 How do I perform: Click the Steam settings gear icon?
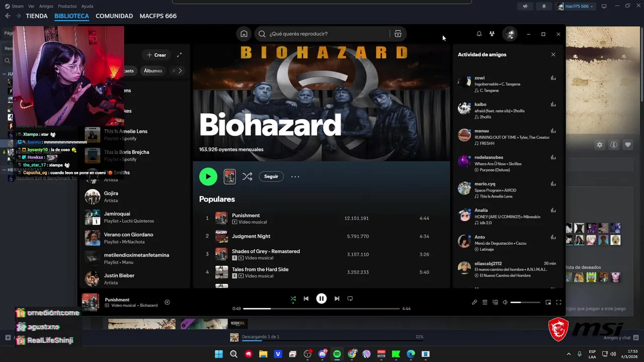click(x=599, y=145)
